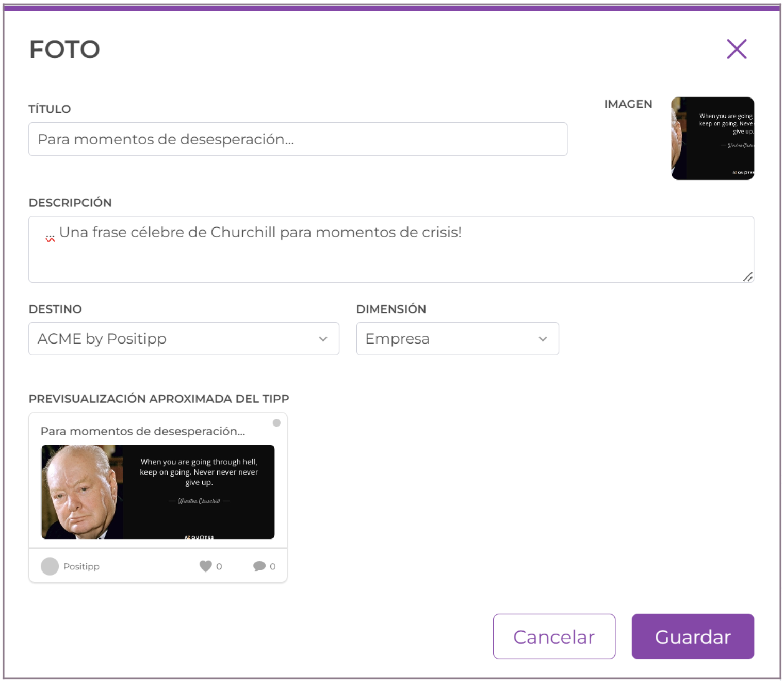The width and height of the screenshot is (784, 686).
Task: Open the Dimensión dropdown showing Empresa
Action: coord(458,339)
